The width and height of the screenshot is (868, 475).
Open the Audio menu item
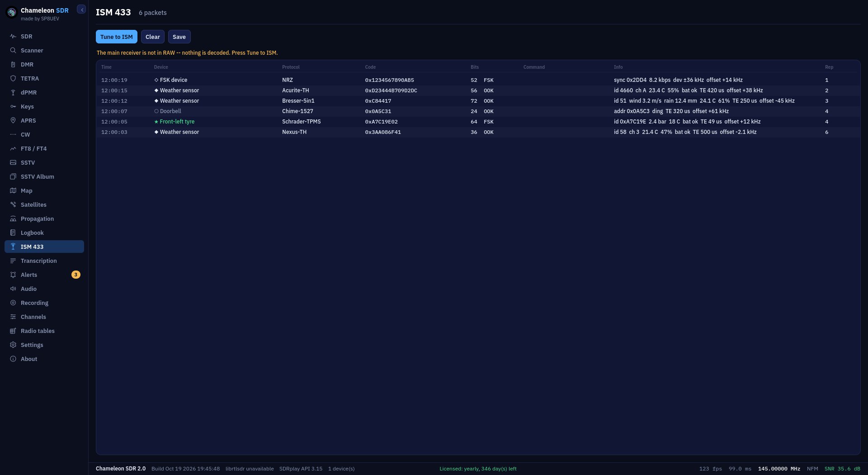pos(44,289)
